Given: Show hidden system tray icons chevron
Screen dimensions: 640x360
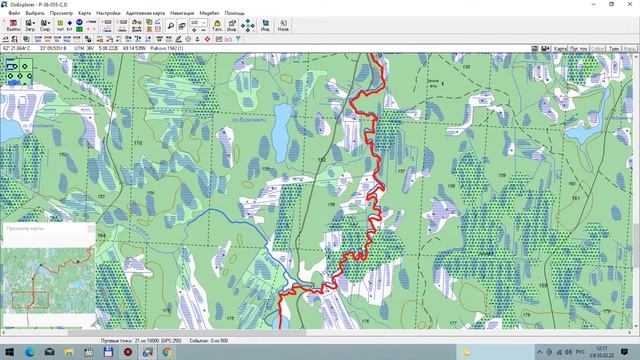Looking at the screenshot, I should 540,352.
